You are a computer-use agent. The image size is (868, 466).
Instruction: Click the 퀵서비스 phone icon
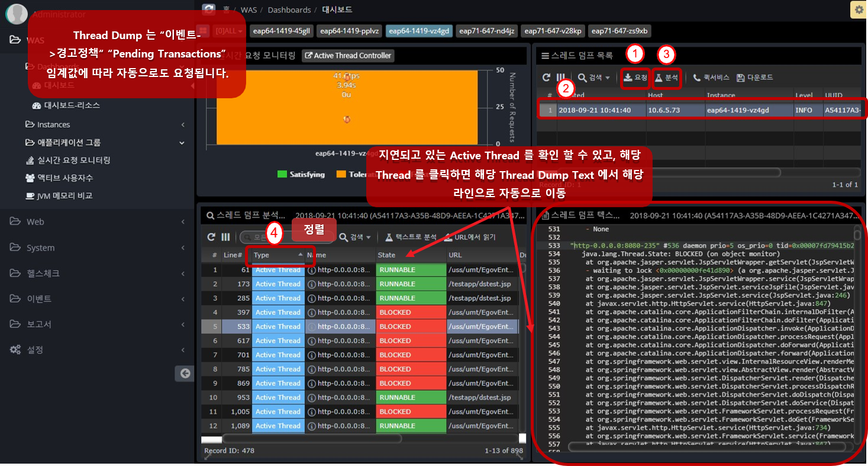(x=698, y=78)
